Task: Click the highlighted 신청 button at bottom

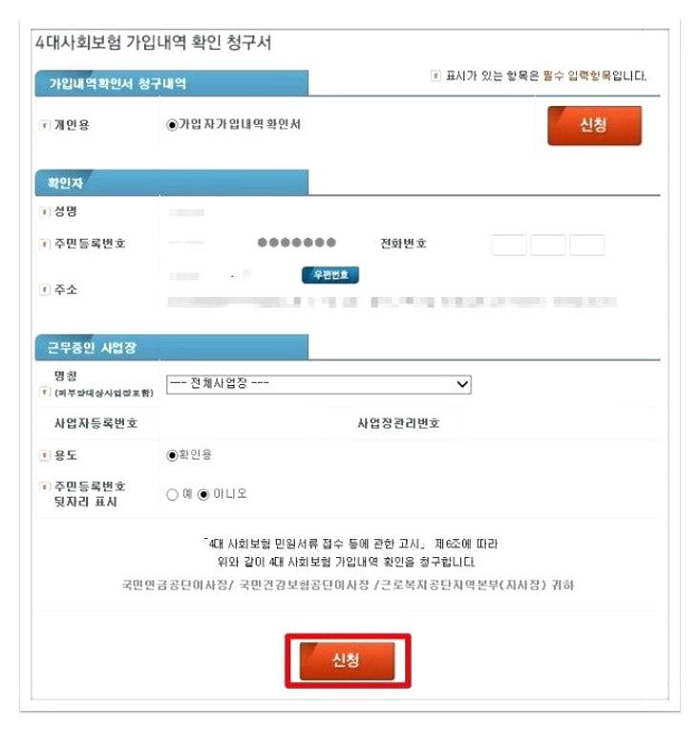Action: tap(348, 660)
